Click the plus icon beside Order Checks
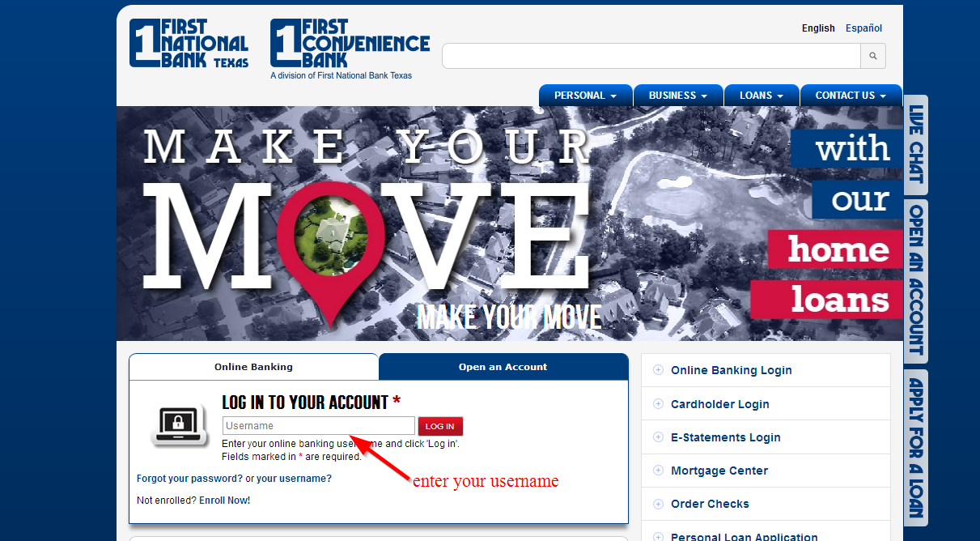 click(x=658, y=504)
